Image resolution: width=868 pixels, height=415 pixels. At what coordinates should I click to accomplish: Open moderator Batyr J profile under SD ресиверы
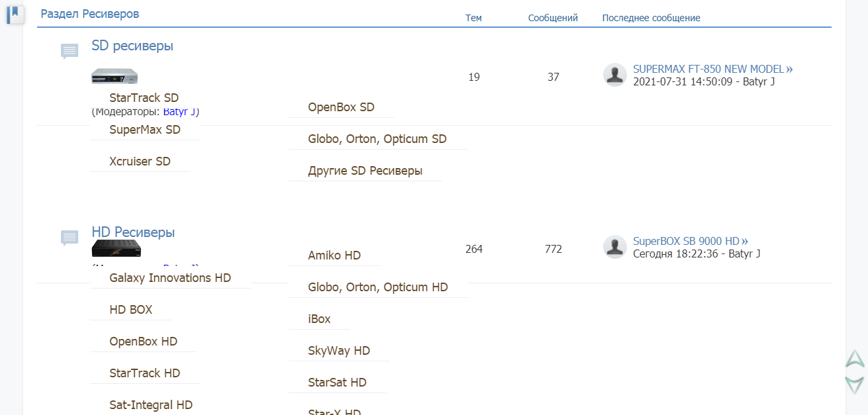pyautogui.click(x=179, y=112)
